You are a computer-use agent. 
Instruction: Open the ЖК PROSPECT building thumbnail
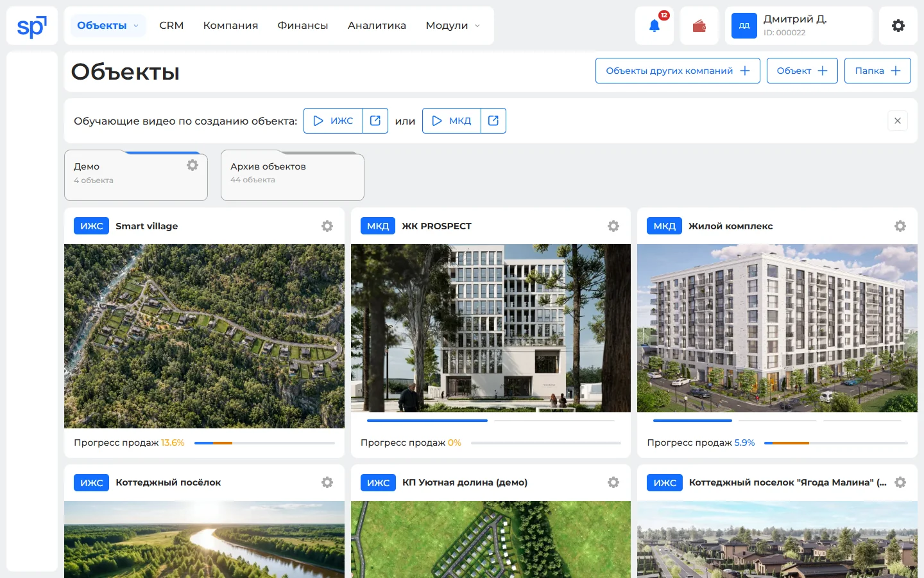pyautogui.click(x=491, y=328)
